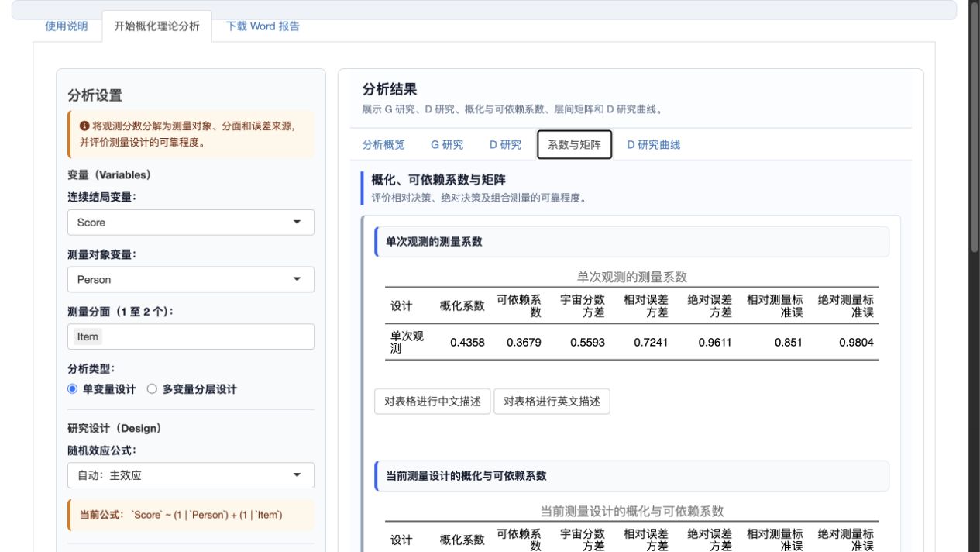Click the 单次观测 row label

click(407, 342)
